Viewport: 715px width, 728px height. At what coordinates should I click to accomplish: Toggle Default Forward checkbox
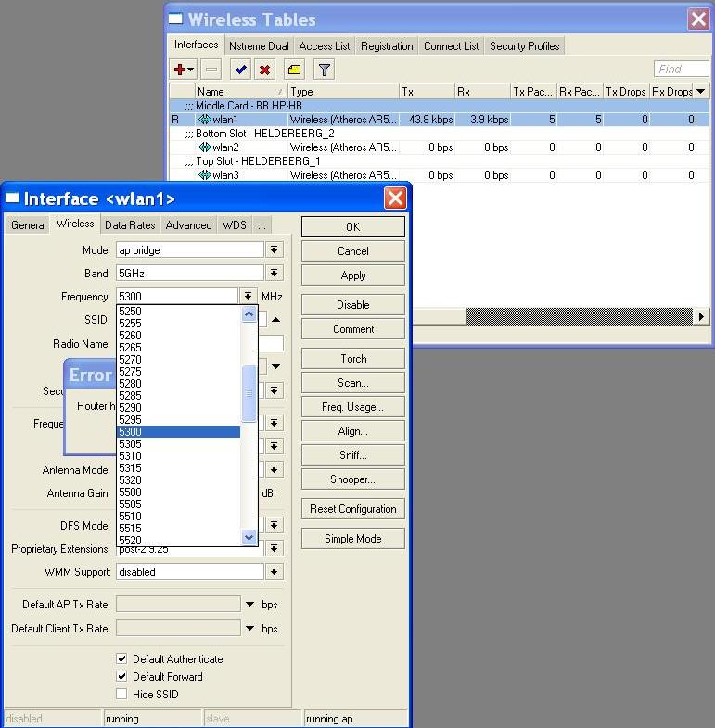coord(121,676)
